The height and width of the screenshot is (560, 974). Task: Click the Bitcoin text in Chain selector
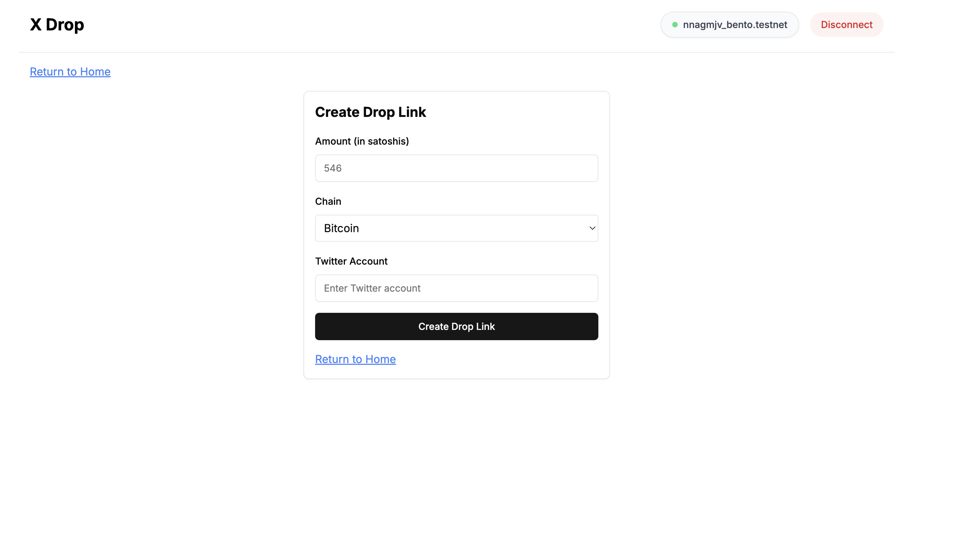pos(341,228)
